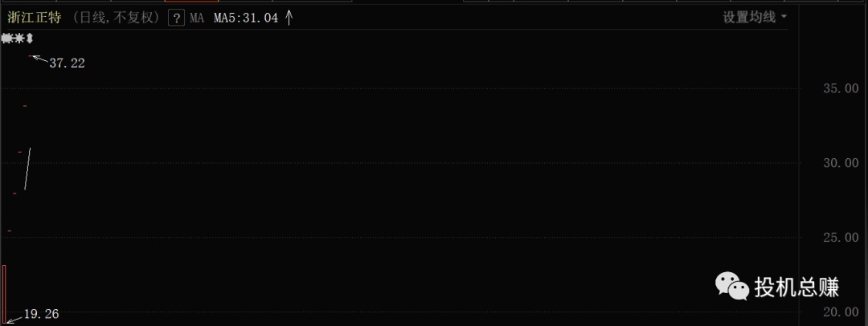Screen dimensions: 868x326
Task: Click the WeChat logo icon in watermark
Action: (x=731, y=285)
